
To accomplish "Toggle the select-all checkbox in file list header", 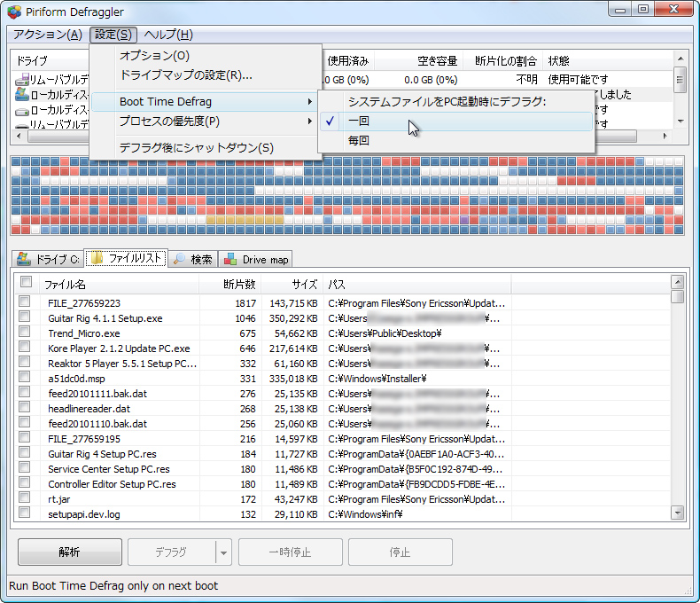I will (26, 281).
